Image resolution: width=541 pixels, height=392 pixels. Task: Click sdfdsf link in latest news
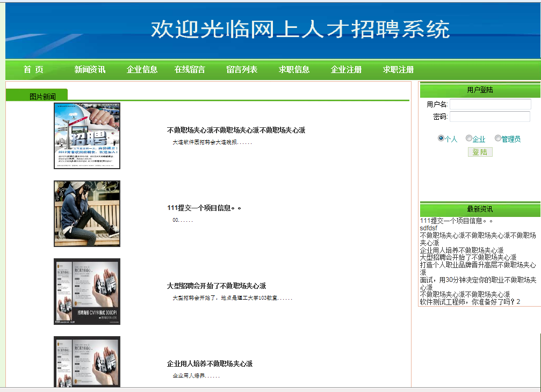tap(429, 228)
